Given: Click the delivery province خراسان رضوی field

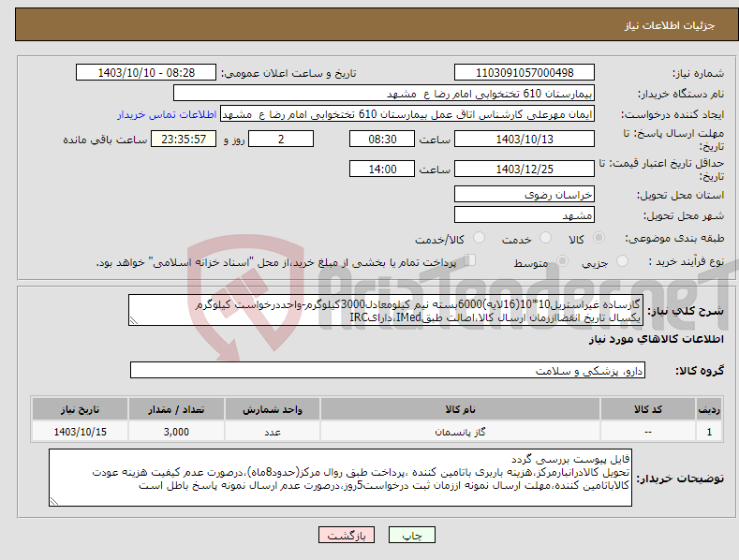Looking at the screenshot, I should coord(525,194).
